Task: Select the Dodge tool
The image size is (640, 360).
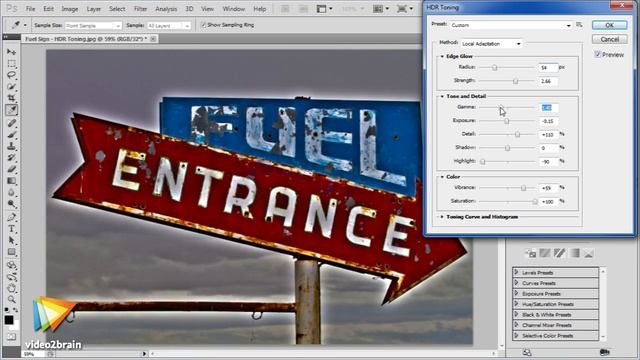Action: pyautogui.click(x=11, y=204)
